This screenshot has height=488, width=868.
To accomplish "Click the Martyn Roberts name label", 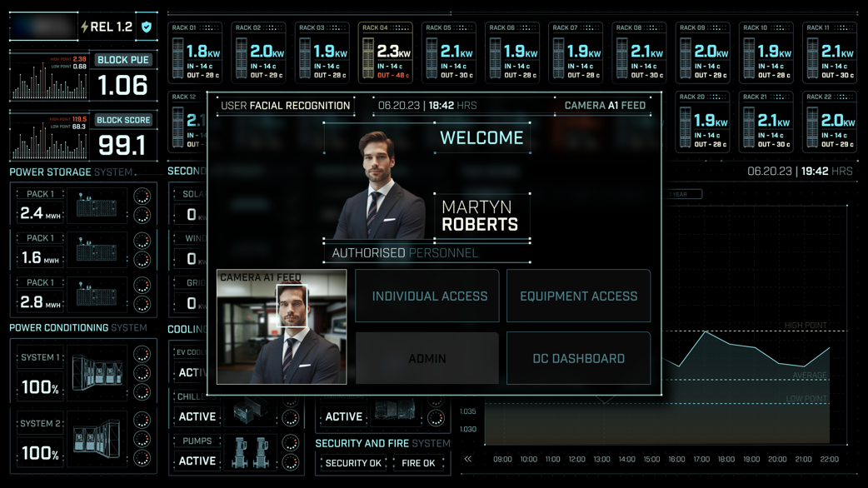I will click(x=480, y=216).
